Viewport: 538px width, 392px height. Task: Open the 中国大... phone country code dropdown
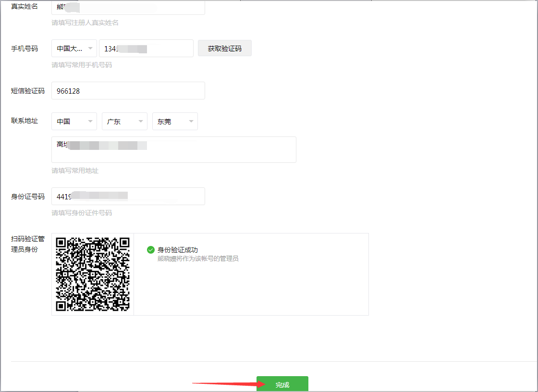74,49
